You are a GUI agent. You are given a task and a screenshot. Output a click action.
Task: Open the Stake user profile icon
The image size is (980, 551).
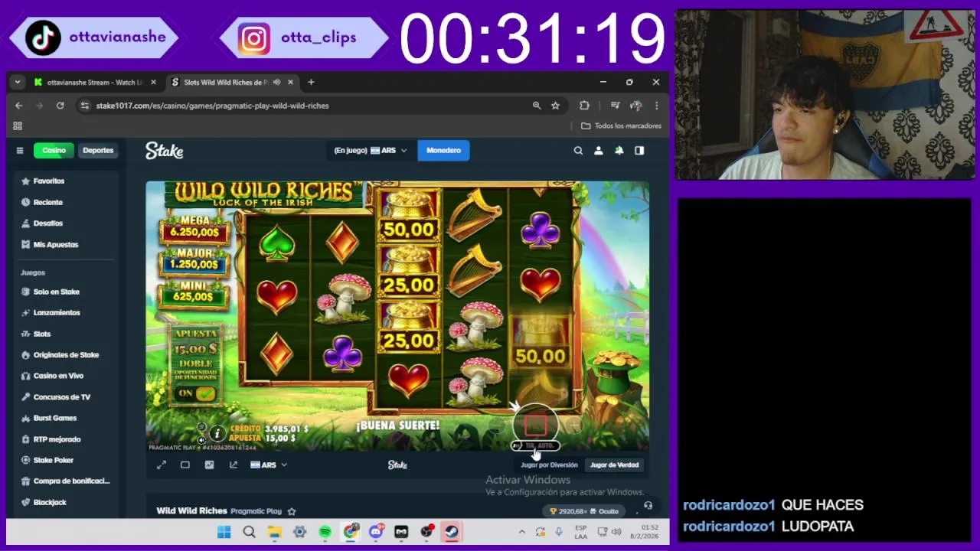tap(599, 151)
